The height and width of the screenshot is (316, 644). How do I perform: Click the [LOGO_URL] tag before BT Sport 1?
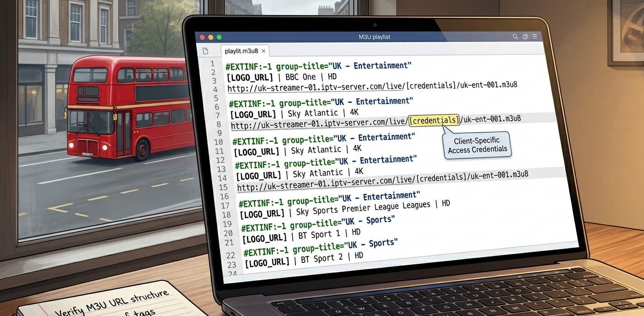point(265,238)
